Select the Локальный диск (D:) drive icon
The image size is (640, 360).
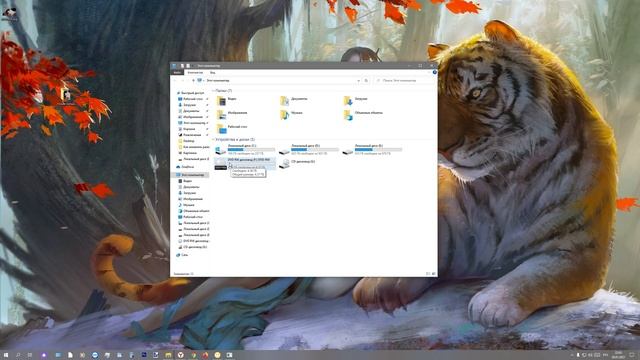tap(284, 151)
